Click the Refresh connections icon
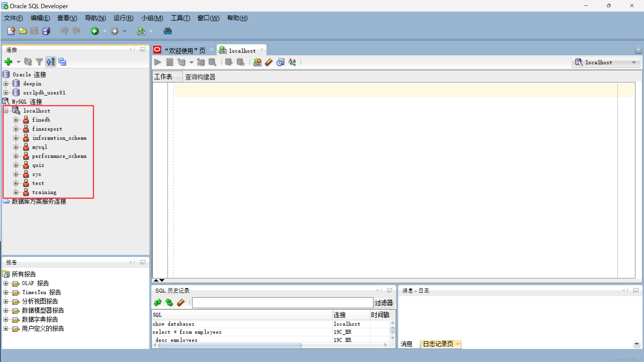Screen dimensions: 644x362 click(28, 62)
